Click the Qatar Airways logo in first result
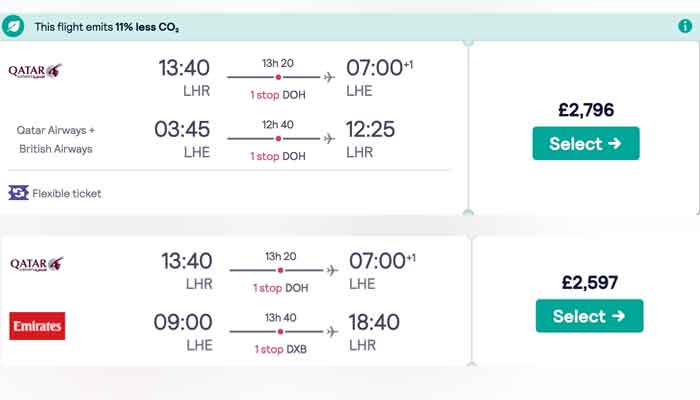Viewport: 700px width, 400px height. (x=36, y=71)
